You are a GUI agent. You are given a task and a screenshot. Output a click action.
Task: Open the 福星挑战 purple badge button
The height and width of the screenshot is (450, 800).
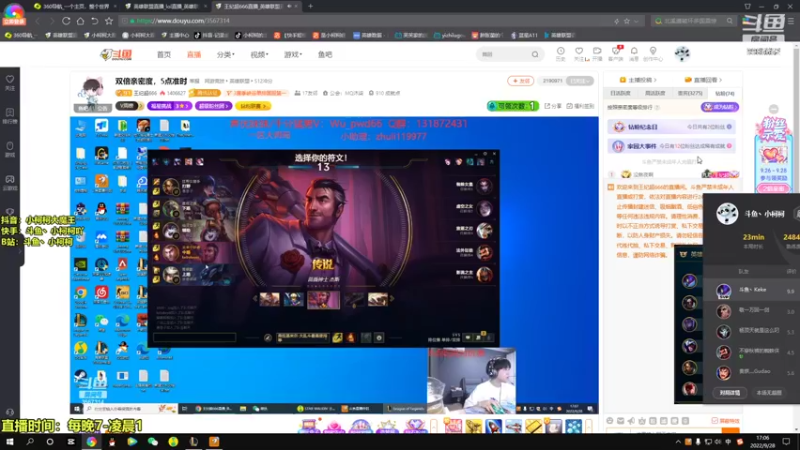pos(169,106)
